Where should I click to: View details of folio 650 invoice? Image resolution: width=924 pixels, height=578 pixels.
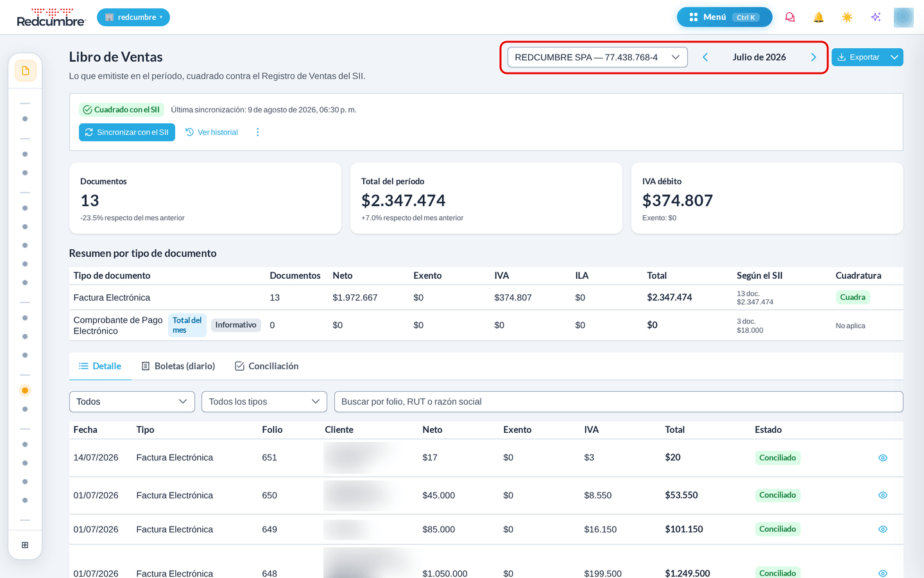883,495
